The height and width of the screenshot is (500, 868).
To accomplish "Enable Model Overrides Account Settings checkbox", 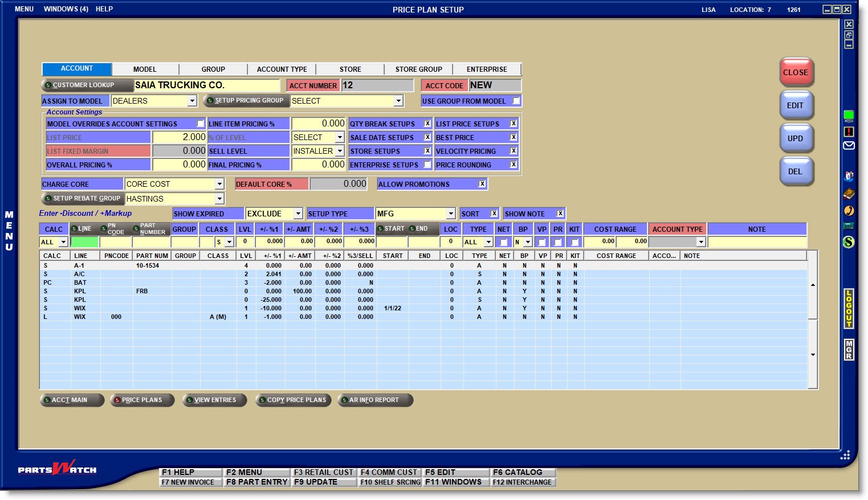I will coord(201,124).
